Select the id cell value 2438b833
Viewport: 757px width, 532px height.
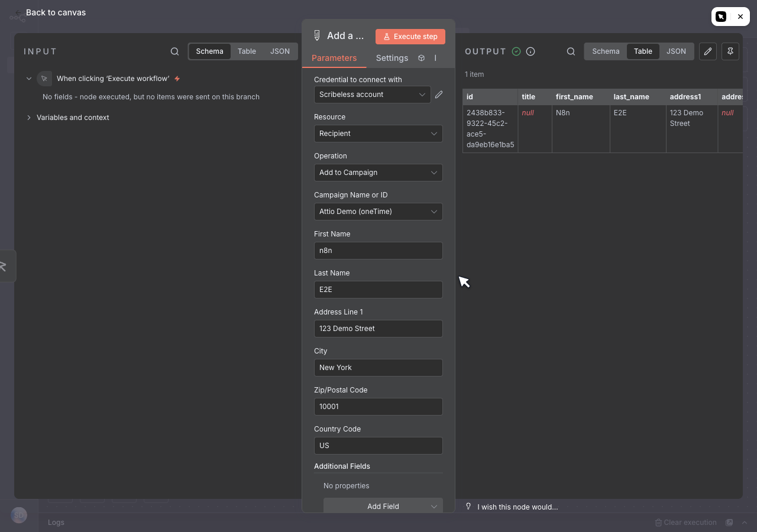(x=490, y=129)
